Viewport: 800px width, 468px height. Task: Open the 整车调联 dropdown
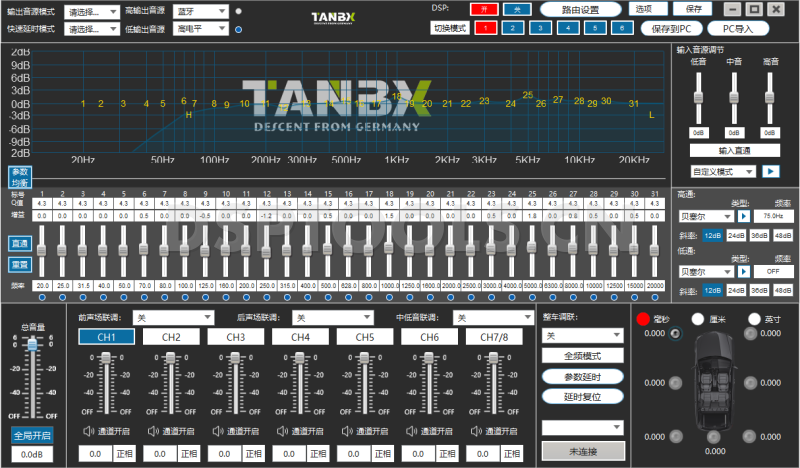point(583,336)
